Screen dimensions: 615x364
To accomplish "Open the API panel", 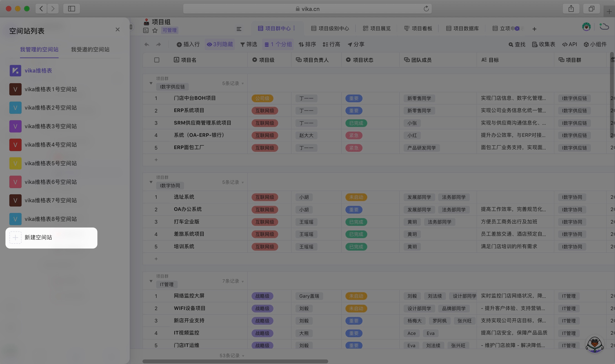I will [x=570, y=44].
